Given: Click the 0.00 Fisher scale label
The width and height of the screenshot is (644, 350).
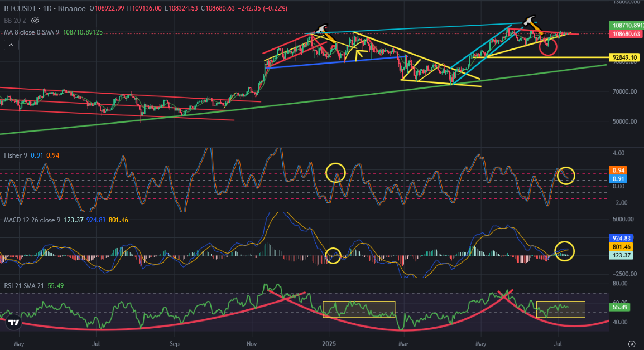Looking at the screenshot, I should pos(618,186).
